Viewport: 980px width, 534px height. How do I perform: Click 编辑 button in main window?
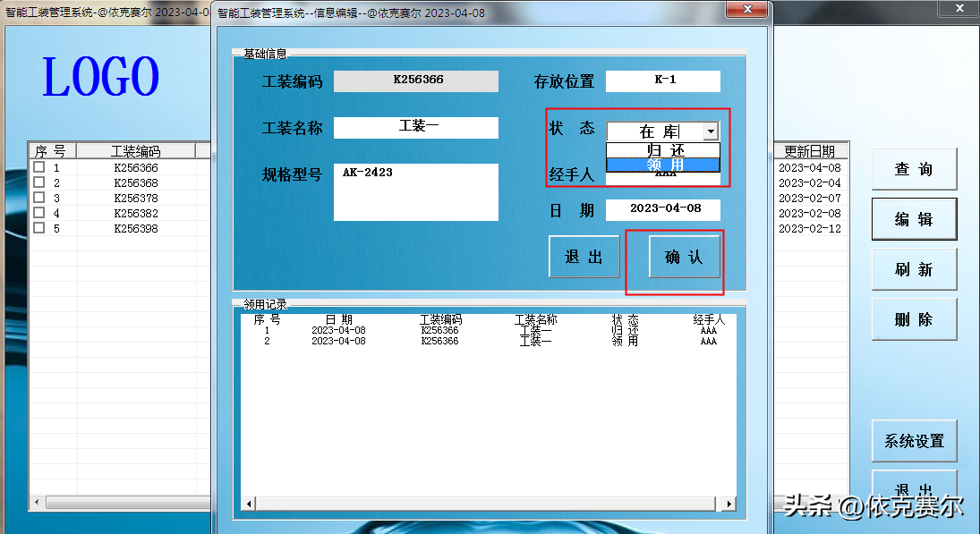coord(914,219)
